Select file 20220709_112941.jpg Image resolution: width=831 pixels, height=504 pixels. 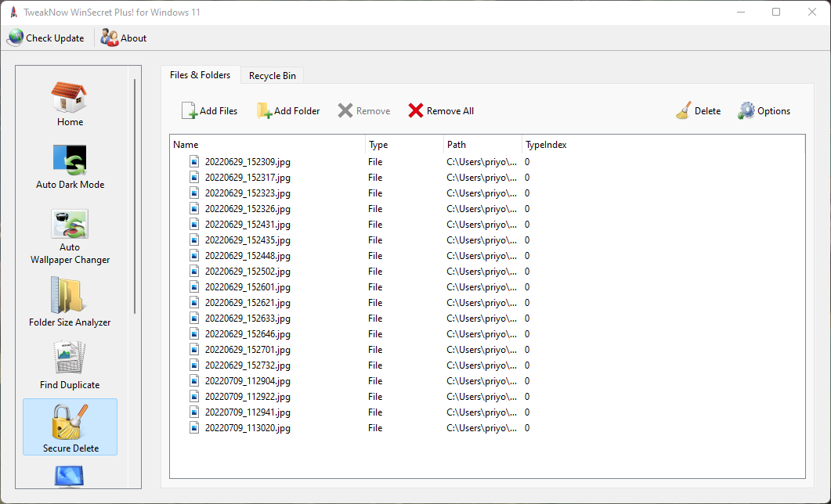pos(247,412)
